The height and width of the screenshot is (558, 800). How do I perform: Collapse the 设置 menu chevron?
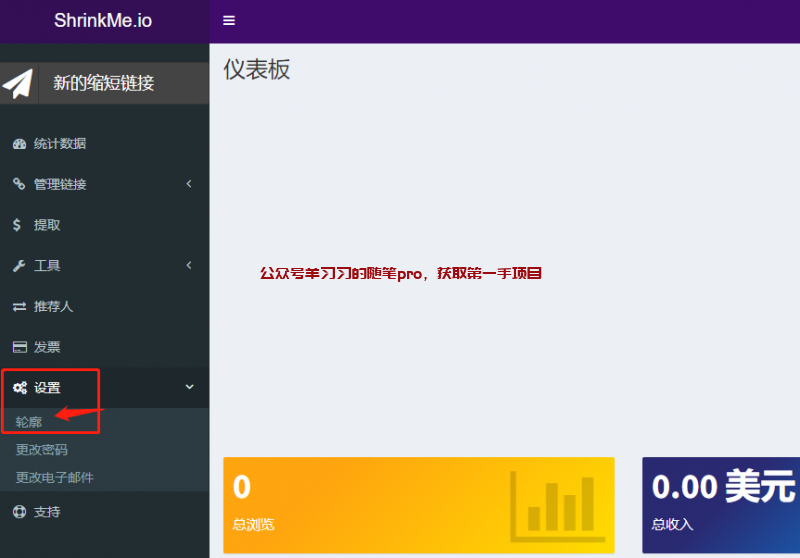189,388
